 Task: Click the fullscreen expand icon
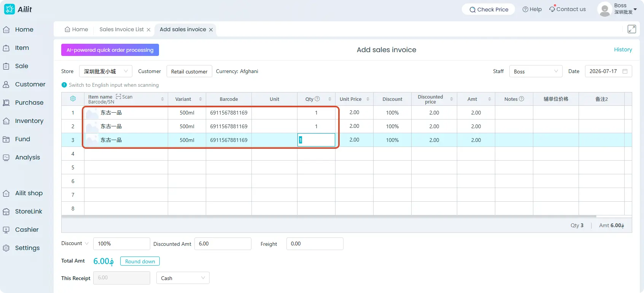coord(632,29)
